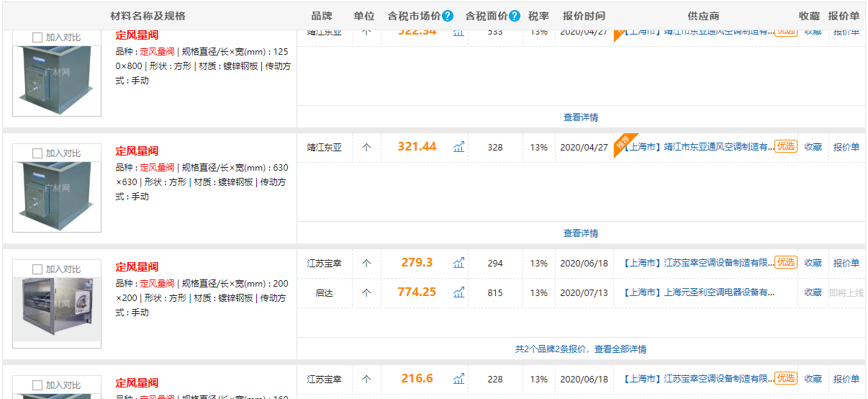Expand 共2个品牌2条报价 全部详情 link
The height and width of the screenshot is (399, 868).
(x=581, y=349)
